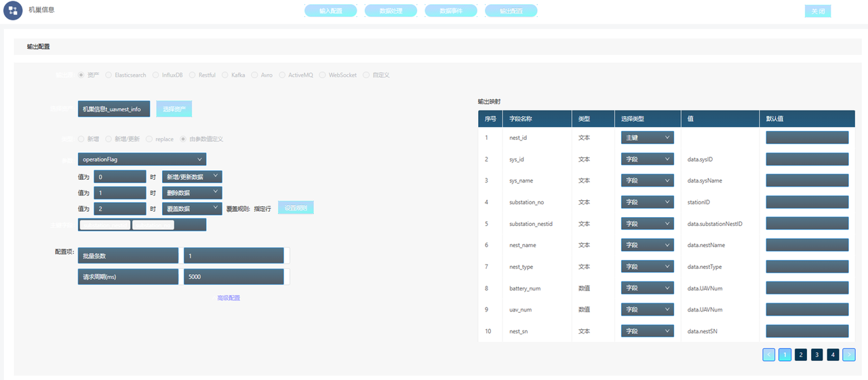Open select-type dropdown for substation_nestid row
This screenshot has width=868, height=380.
point(648,223)
